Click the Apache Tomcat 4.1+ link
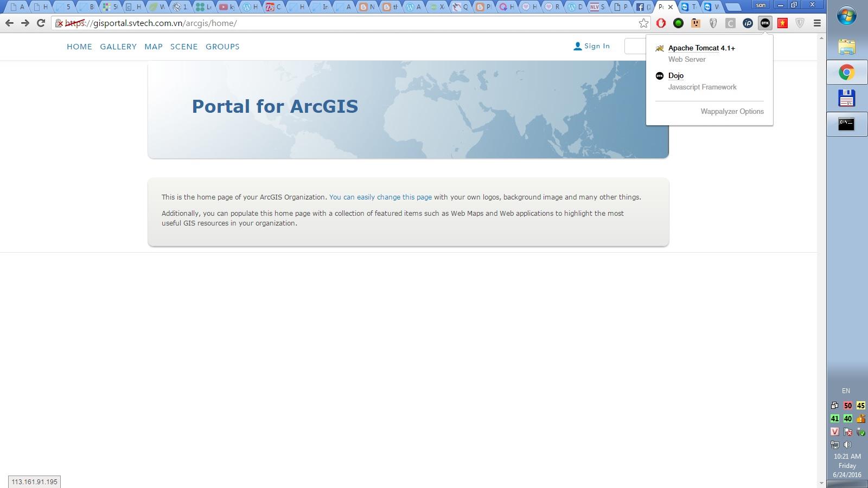 tap(701, 48)
